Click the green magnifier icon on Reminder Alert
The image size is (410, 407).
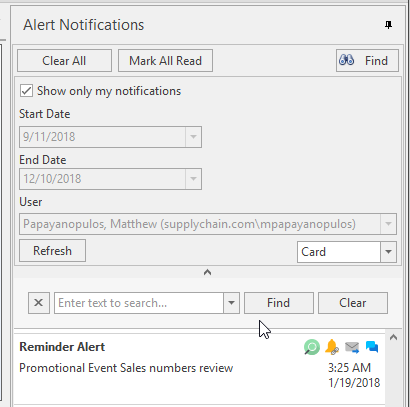tap(312, 347)
